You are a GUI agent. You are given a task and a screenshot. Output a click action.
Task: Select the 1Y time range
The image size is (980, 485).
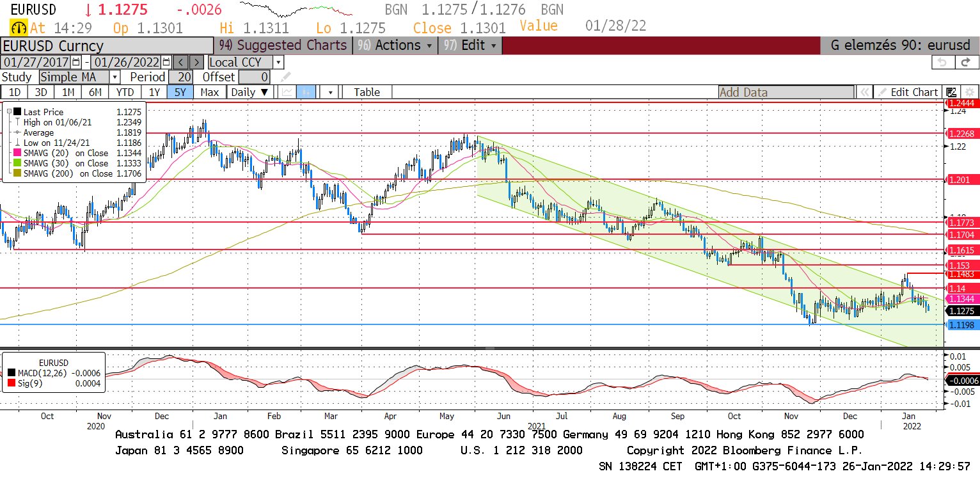(x=154, y=92)
